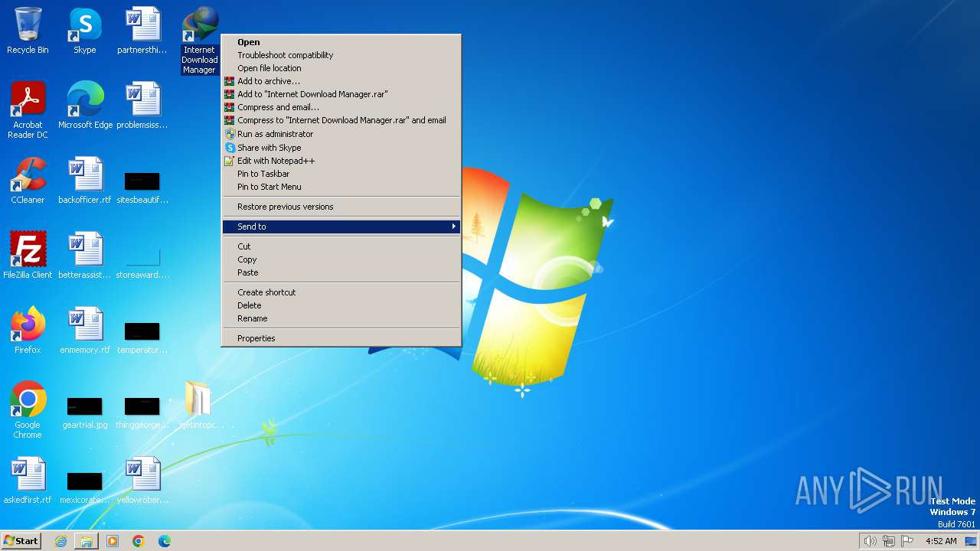Screen dimensions: 980x551
Task: Choose Run as administrator
Action: (341, 134)
